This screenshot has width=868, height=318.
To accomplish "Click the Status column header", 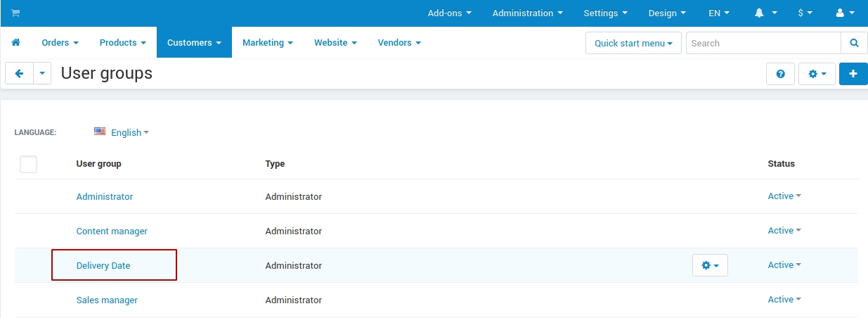I will [x=782, y=164].
